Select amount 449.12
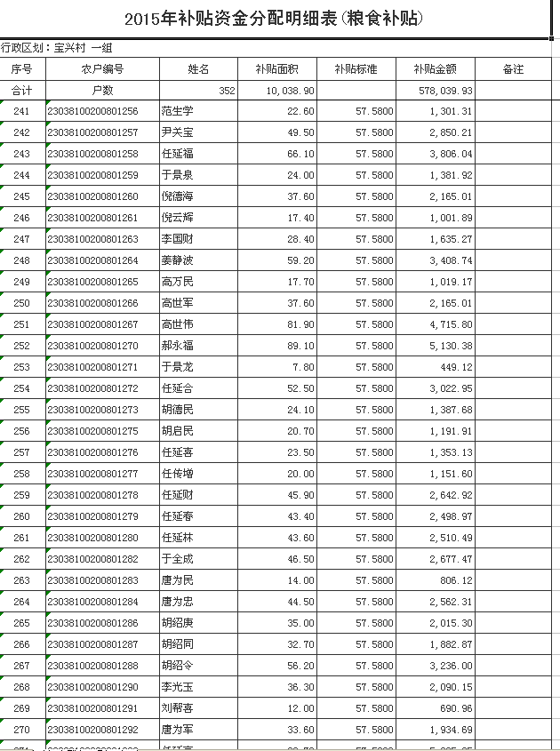This screenshot has width=560, height=751. click(436, 367)
